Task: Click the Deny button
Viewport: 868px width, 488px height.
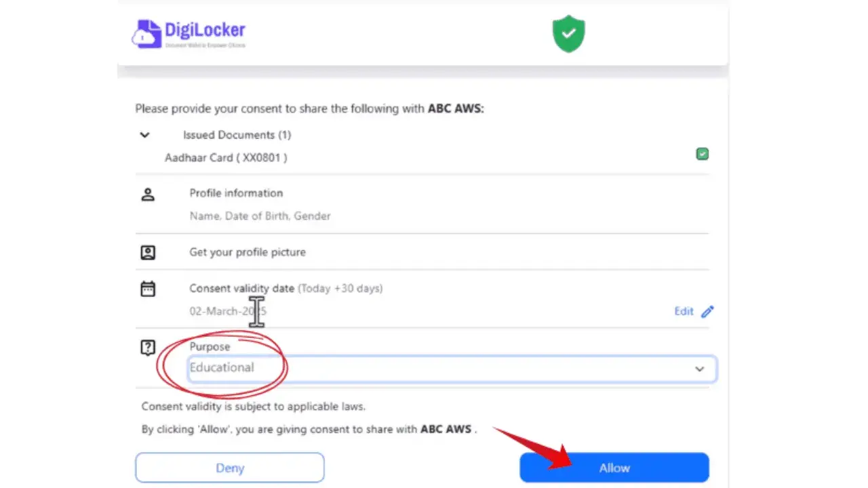Action: click(x=230, y=468)
